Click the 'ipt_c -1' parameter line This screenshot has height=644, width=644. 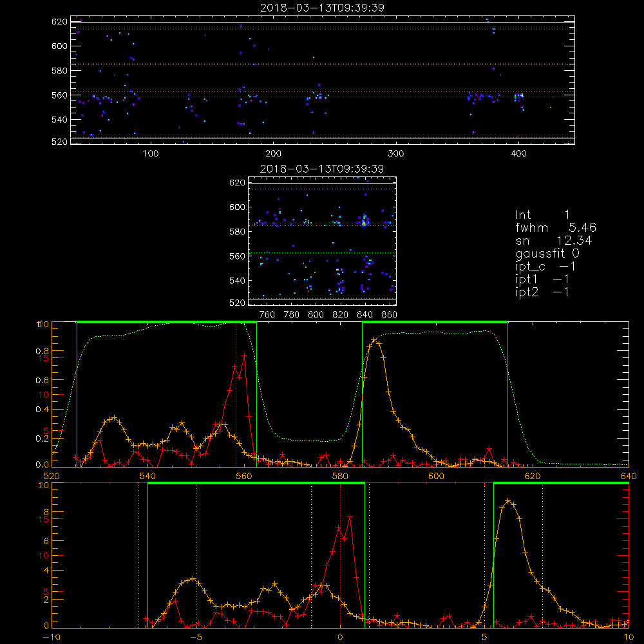(545, 267)
